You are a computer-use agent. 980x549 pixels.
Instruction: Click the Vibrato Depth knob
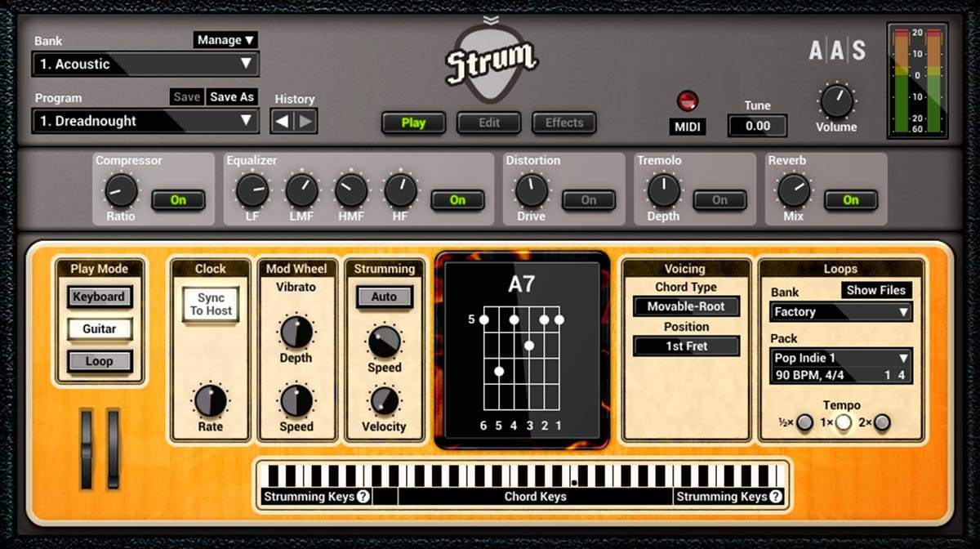[x=296, y=333]
